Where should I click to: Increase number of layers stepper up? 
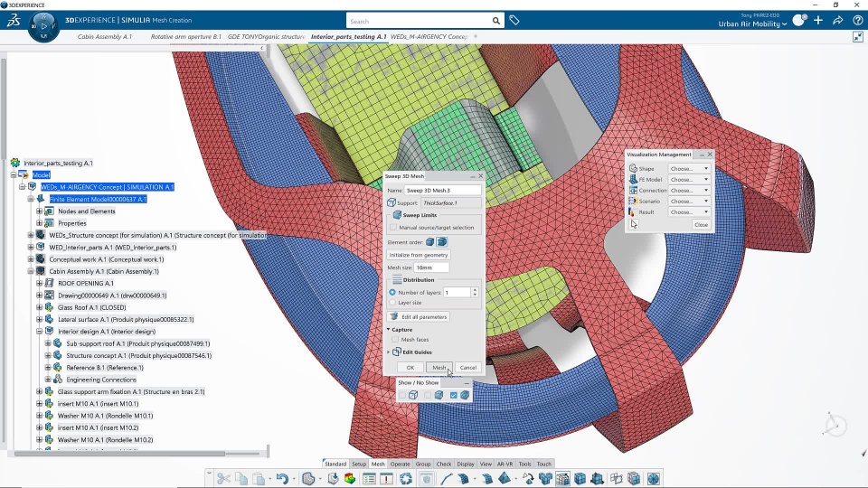[475, 290]
